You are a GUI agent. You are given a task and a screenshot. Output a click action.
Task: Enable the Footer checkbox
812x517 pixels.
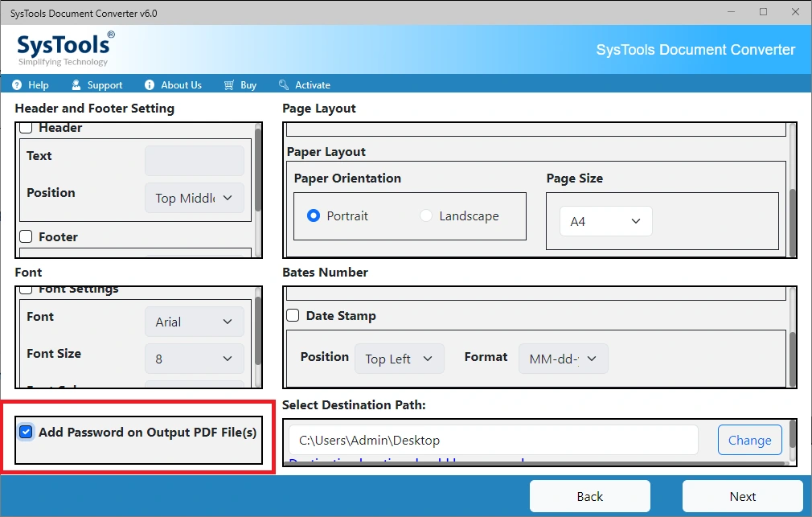tap(26, 236)
